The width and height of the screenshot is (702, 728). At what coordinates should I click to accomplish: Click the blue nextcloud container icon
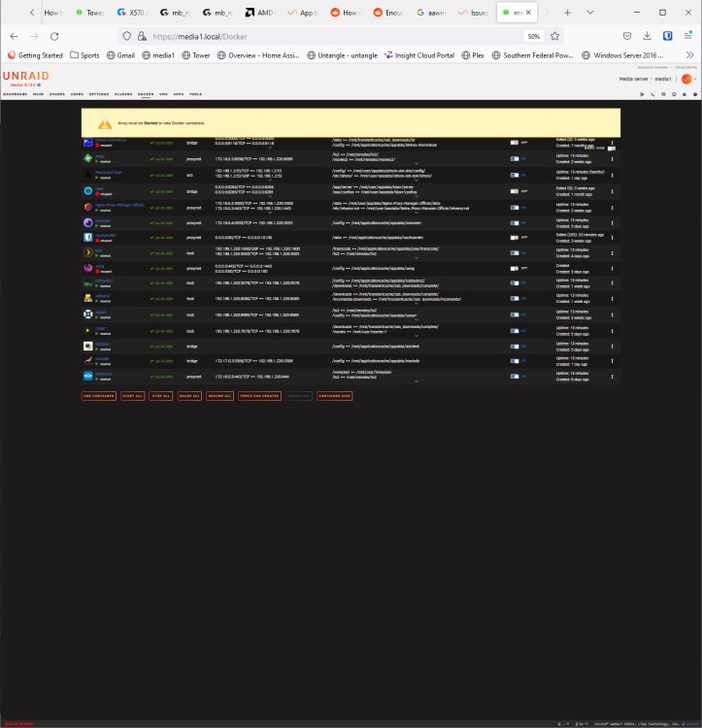[87, 376]
